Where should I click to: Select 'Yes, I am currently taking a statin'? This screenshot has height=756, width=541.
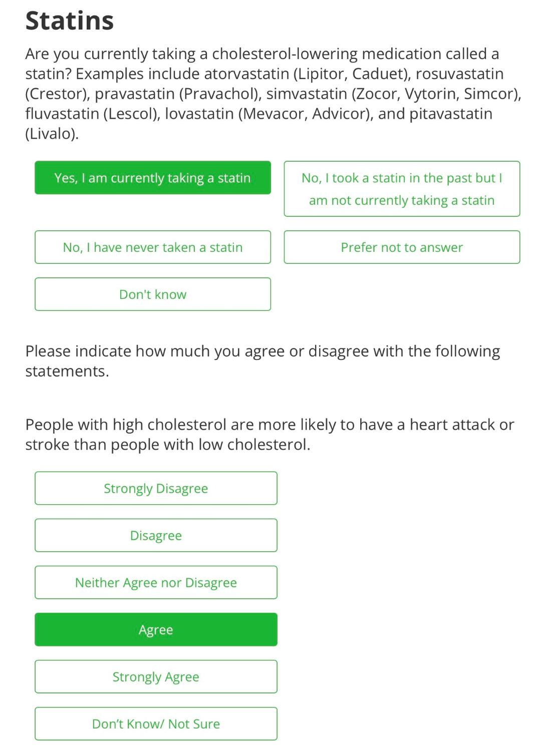coord(153,178)
